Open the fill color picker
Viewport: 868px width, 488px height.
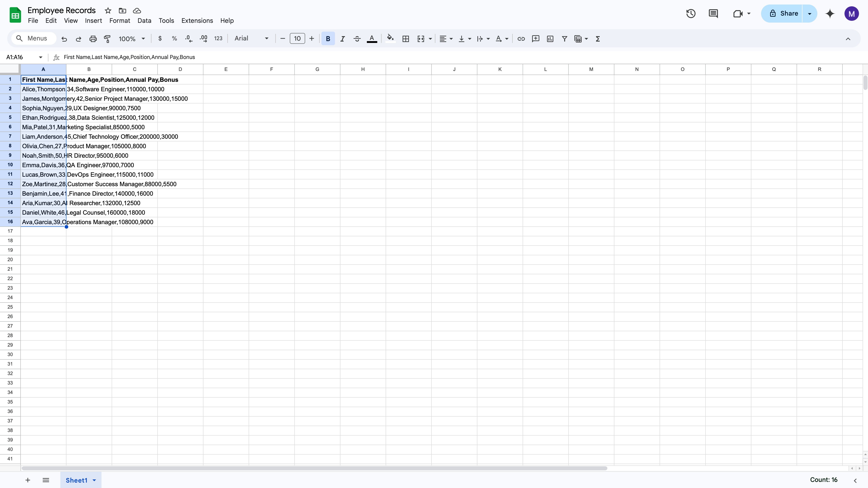pyautogui.click(x=390, y=39)
